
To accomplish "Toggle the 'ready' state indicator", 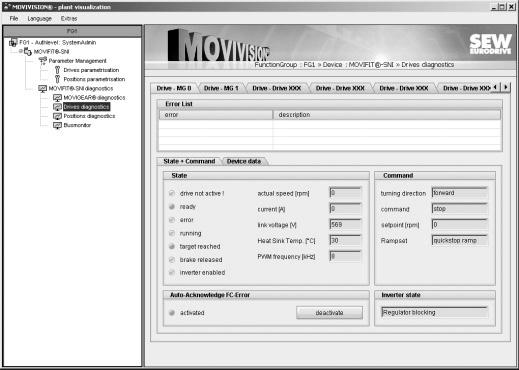I will click(x=172, y=207).
